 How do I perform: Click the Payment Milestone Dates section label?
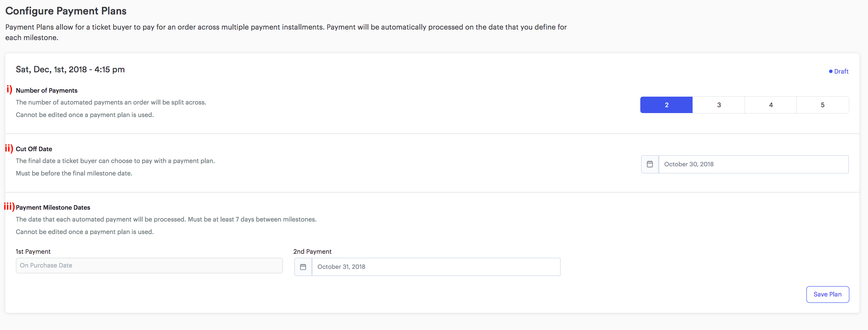point(53,207)
